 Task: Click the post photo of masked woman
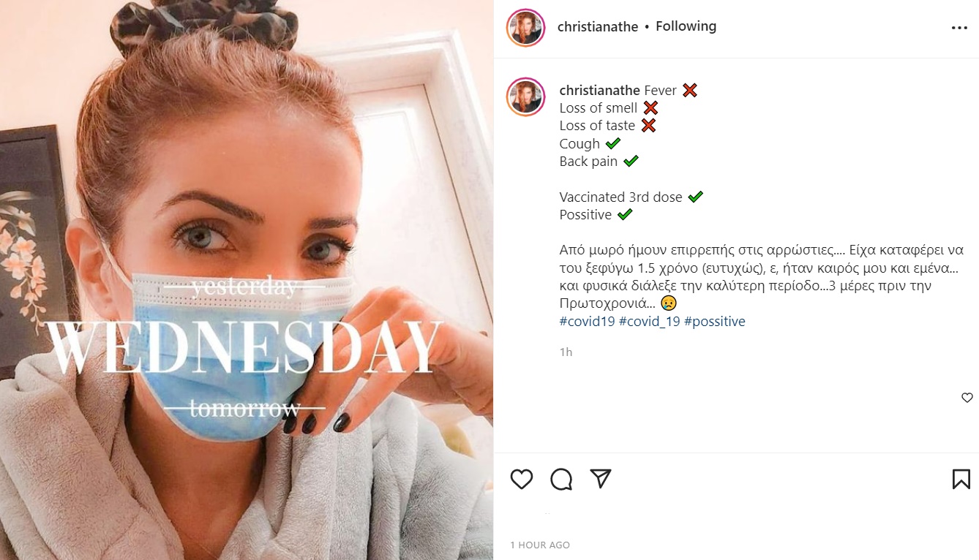[x=247, y=280]
